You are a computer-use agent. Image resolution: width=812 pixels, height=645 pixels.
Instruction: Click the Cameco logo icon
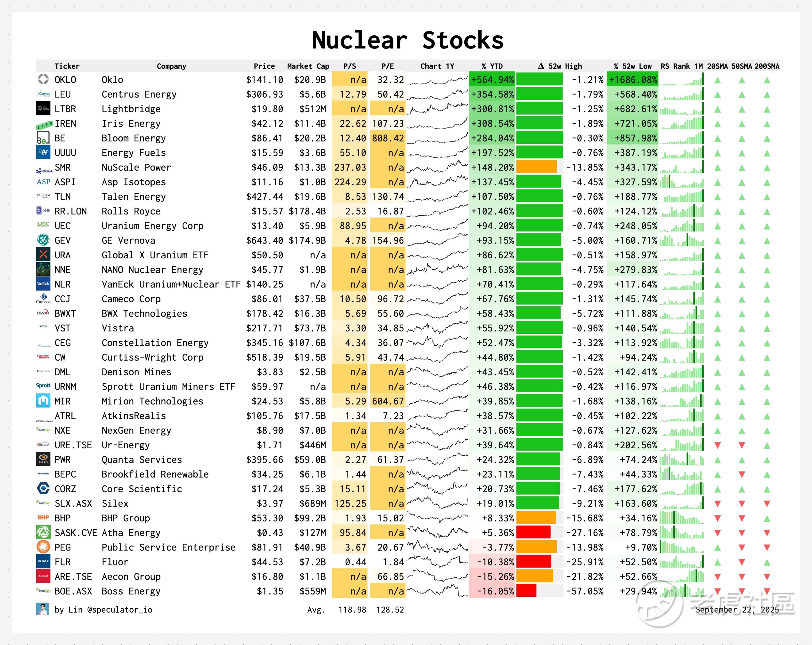(x=43, y=299)
